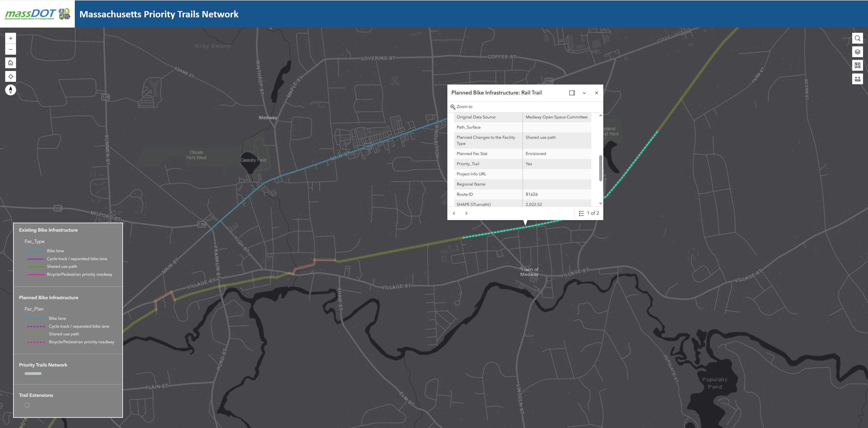Open the 1 of 2 feature list
The height and width of the screenshot is (428, 868).
[x=589, y=213]
